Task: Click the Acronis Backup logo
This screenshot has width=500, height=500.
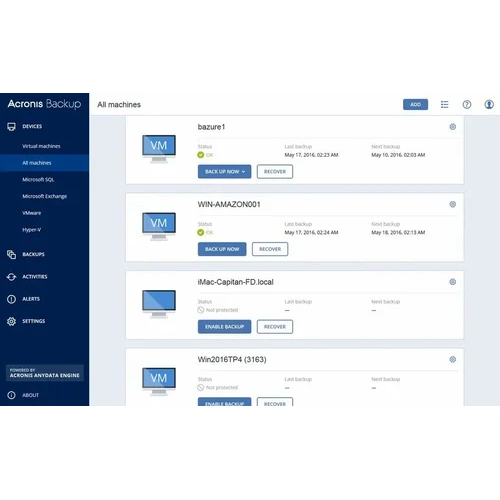Action: 44,104
